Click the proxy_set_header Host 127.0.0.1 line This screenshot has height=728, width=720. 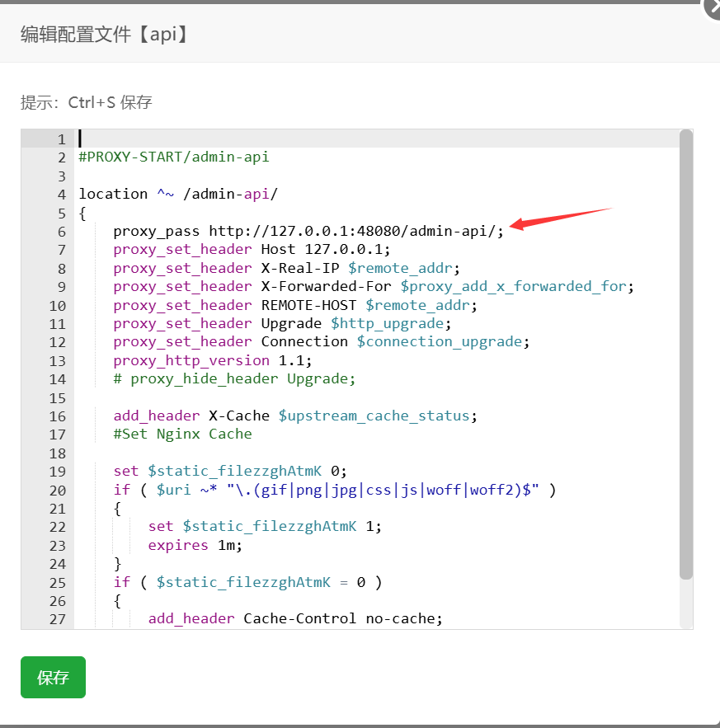coord(252,250)
